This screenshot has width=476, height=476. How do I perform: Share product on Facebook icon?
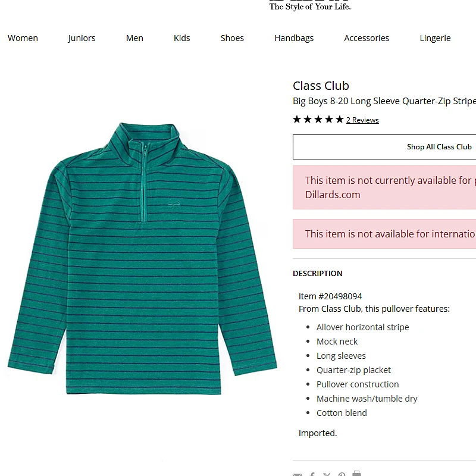[312, 474]
